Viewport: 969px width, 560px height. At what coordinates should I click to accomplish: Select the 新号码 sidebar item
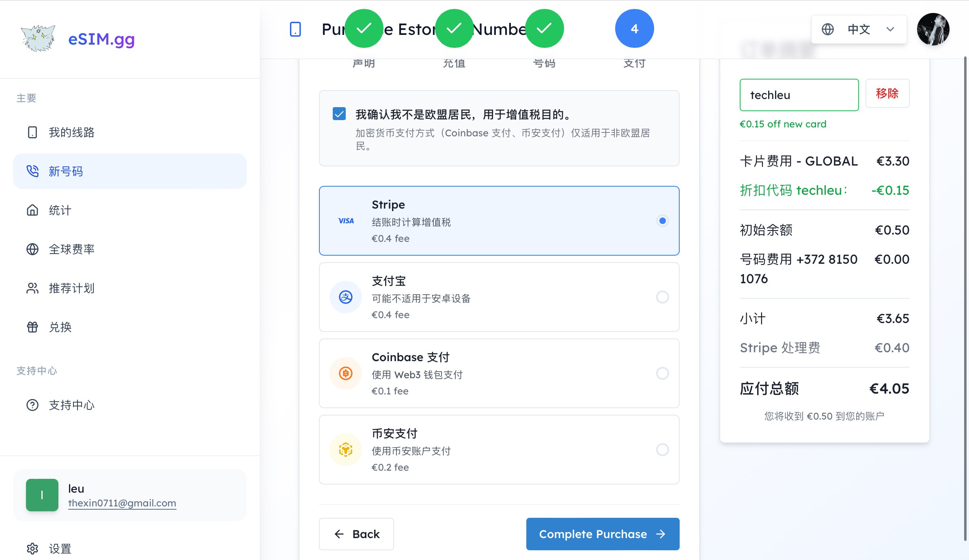tap(130, 171)
